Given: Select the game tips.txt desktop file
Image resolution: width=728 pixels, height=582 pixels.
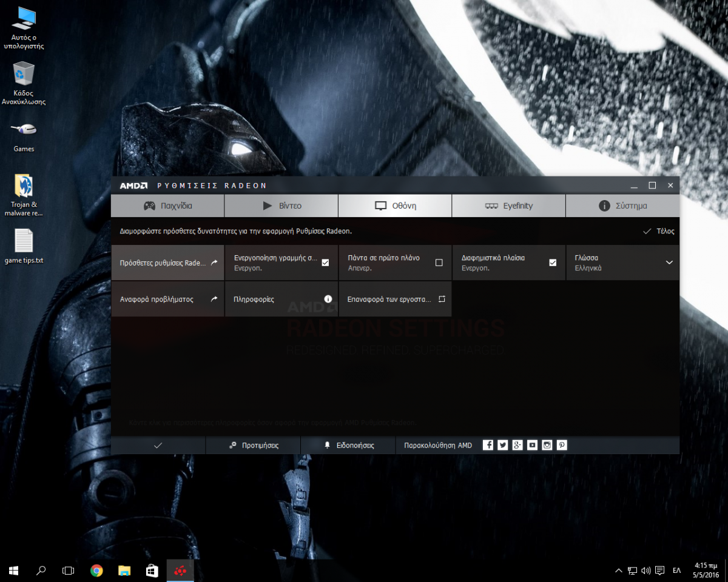Looking at the screenshot, I should coord(24,246).
